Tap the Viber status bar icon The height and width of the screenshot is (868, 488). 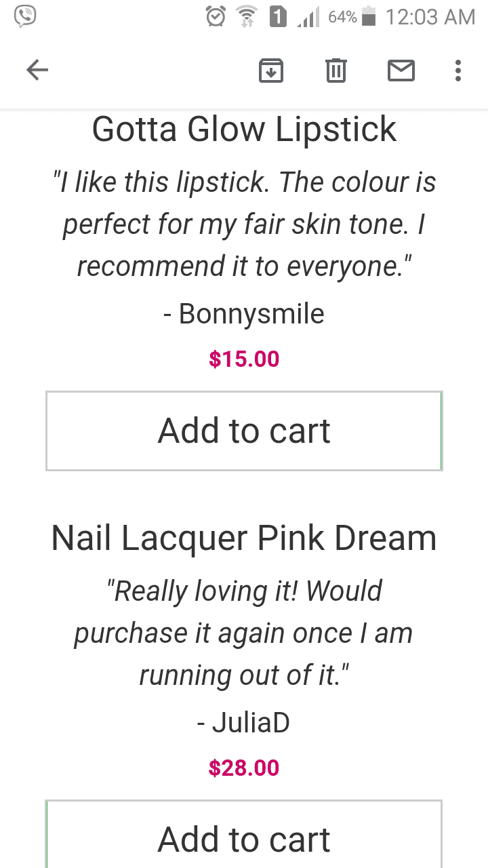[x=25, y=16]
